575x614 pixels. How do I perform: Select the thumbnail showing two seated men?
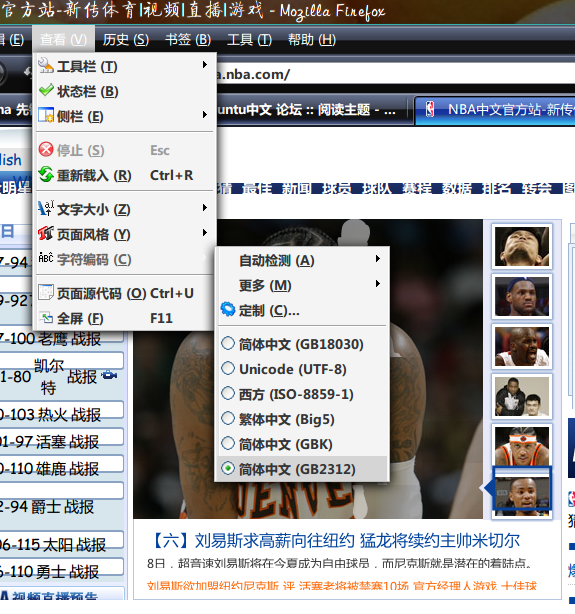[x=522, y=396]
